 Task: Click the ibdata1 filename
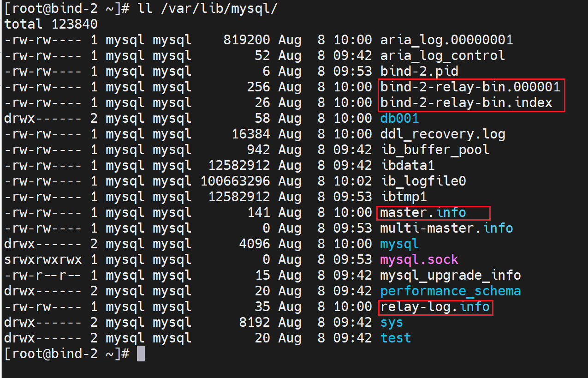click(x=407, y=165)
